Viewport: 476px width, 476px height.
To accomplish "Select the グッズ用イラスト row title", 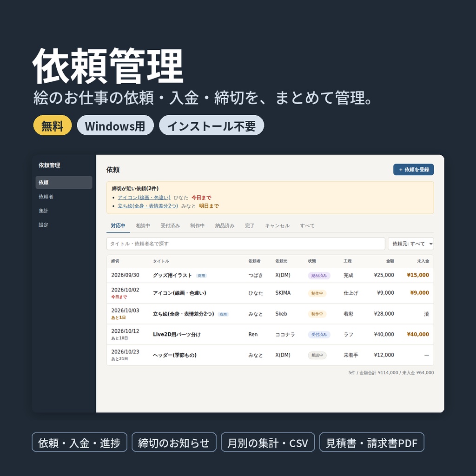I will (172, 275).
